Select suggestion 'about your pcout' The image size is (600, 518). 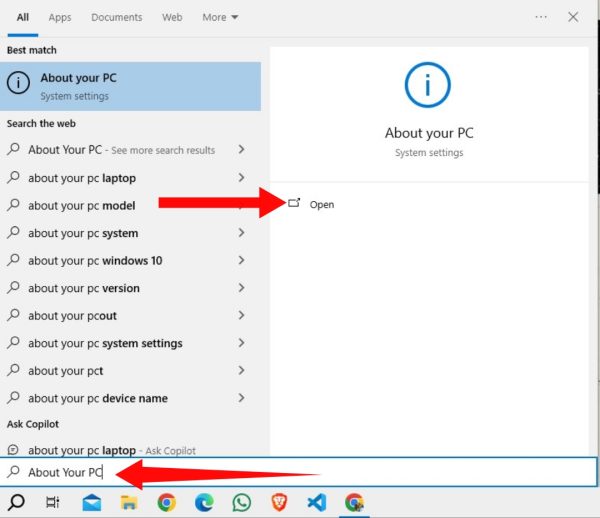pyautogui.click(x=72, y=316)
